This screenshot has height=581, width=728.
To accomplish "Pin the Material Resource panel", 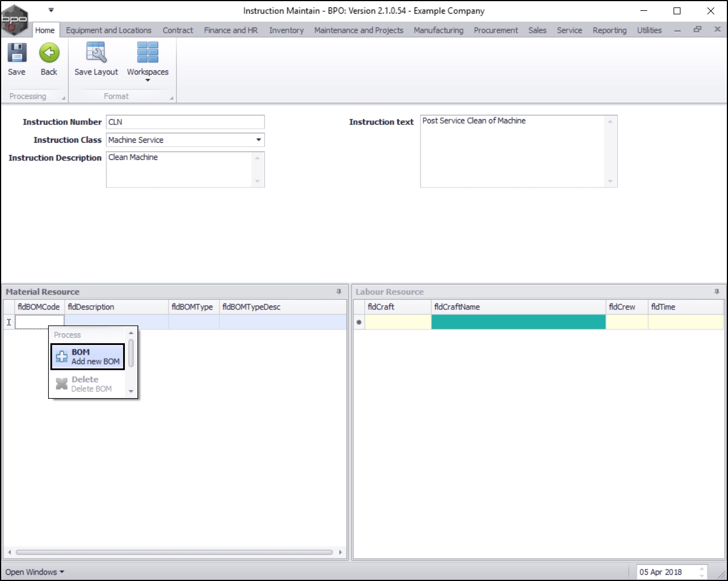I will (x=339, y=292).
